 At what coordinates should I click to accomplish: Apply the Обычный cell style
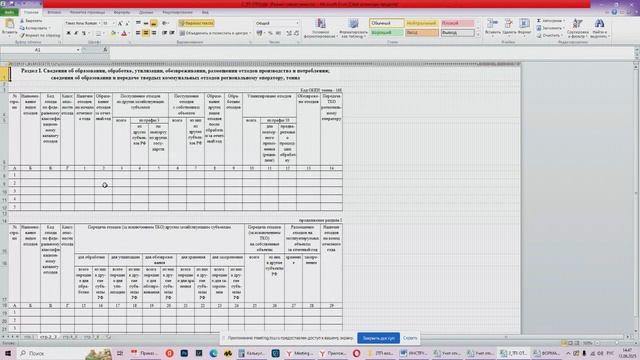[x=387, y=23]
